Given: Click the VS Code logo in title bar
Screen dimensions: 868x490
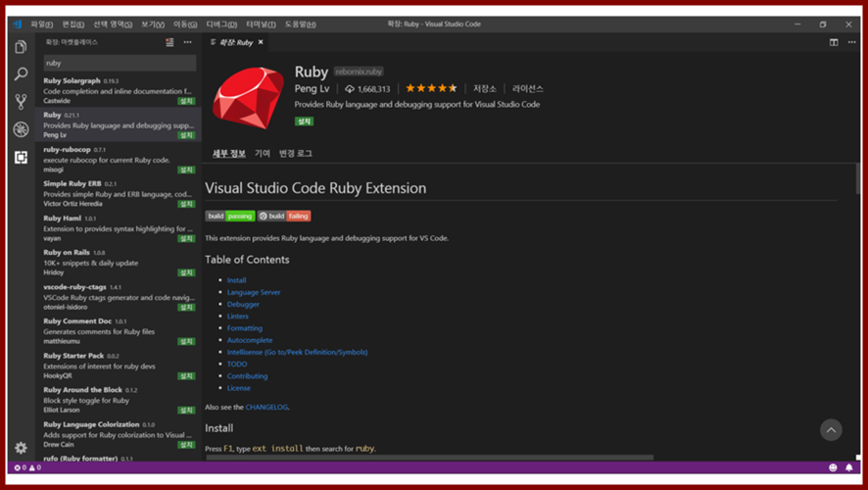Looking at the screenshot, I should [x=18, y=24].
